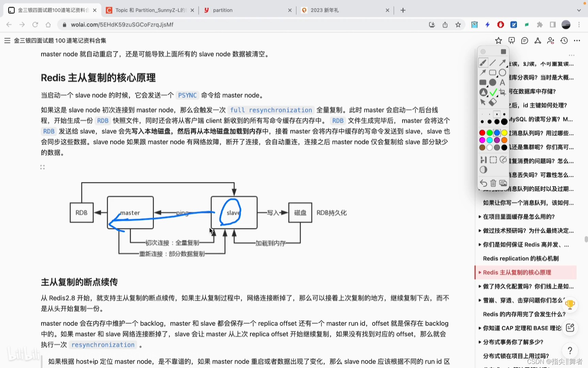The image size is (588, 368).
Task: Click the dashed selection rectangle tool
Action: coord(493,160)
